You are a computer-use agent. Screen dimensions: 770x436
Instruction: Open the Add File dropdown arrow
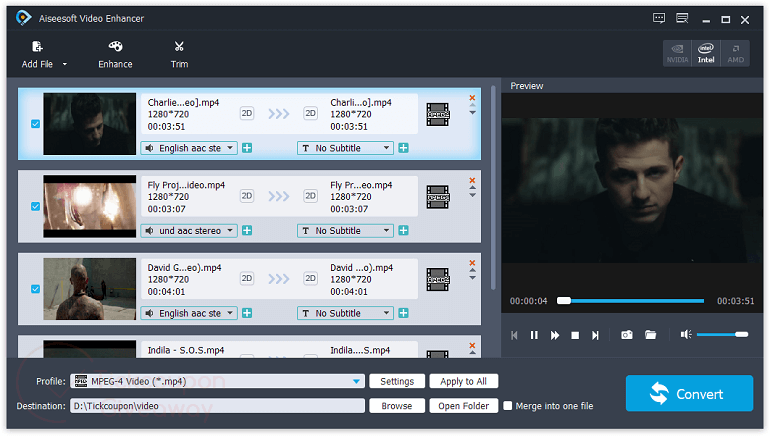(x=65, y=65)
